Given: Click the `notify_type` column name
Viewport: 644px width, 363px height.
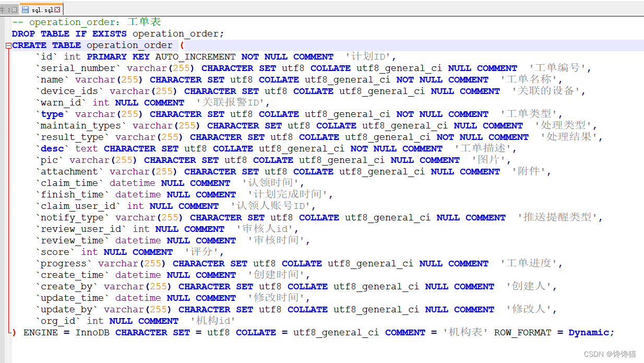Looking at the screenshot, I should (72, 217).
